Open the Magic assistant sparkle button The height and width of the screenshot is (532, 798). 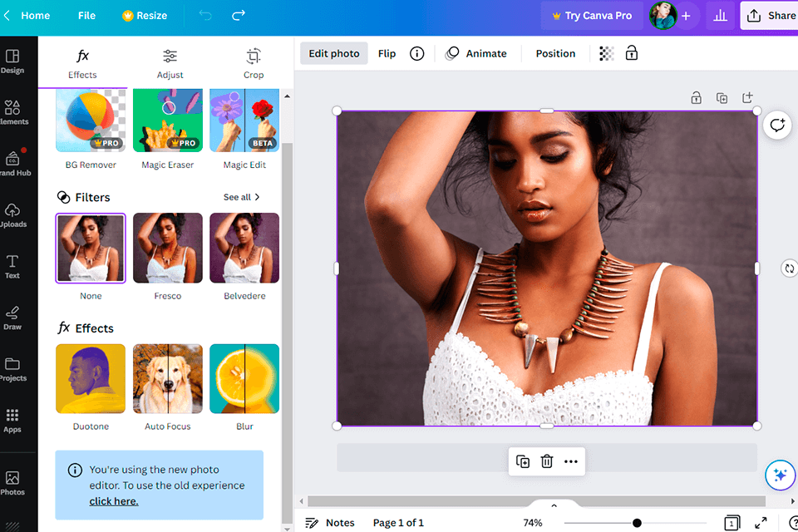coord(781,475)
